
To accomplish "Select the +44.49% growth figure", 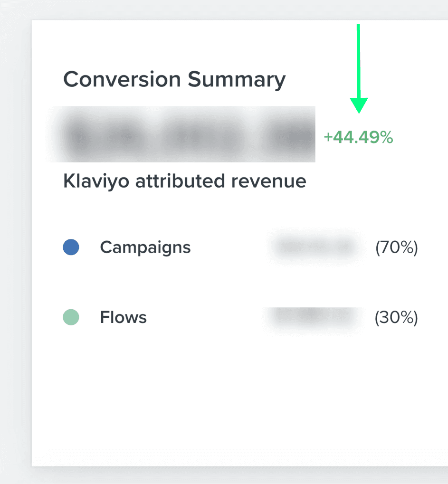I will [x=358, y=137].
